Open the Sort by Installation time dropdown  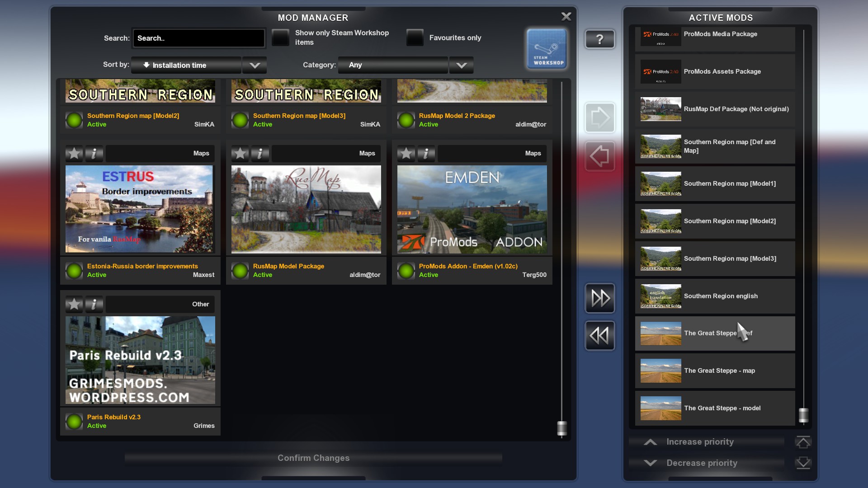pyautogui.click(x=186, y=65)
